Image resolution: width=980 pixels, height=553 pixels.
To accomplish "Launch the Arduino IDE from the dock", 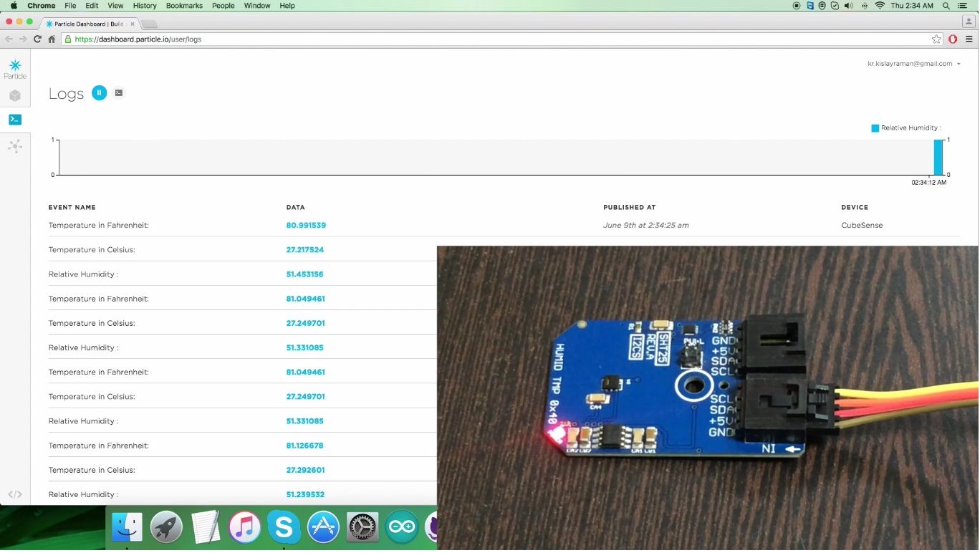I will pyautogui.click(x=401, y=526).
